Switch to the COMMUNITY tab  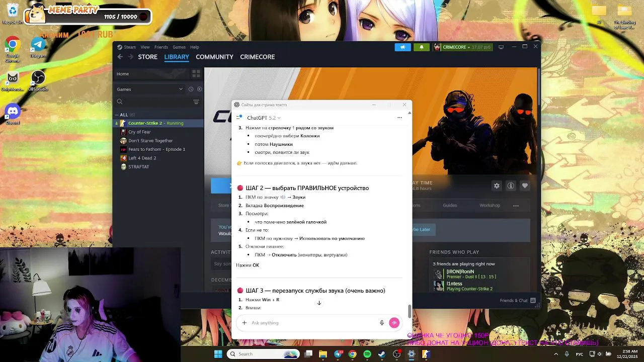click(215, 57)
